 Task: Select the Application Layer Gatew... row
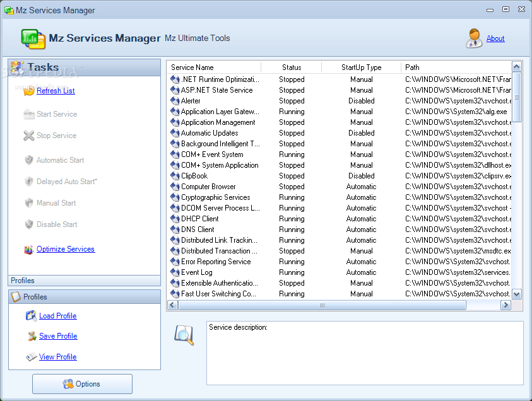340,112
